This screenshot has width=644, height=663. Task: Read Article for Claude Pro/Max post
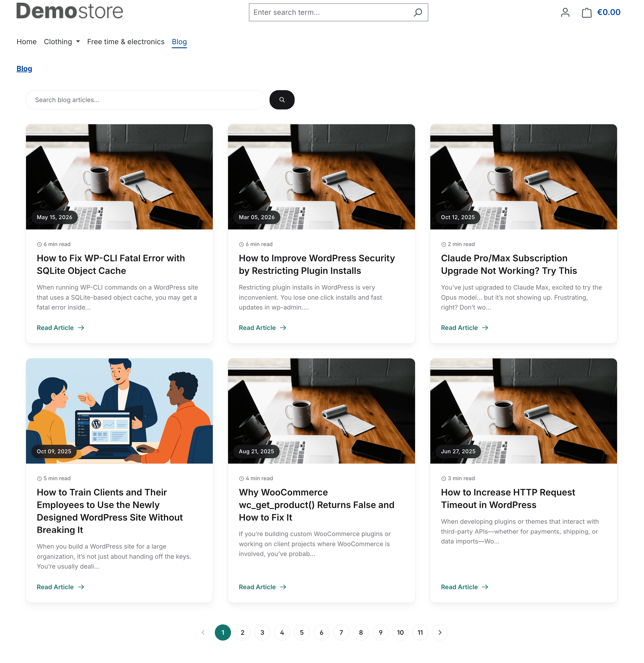pos(465,328)
